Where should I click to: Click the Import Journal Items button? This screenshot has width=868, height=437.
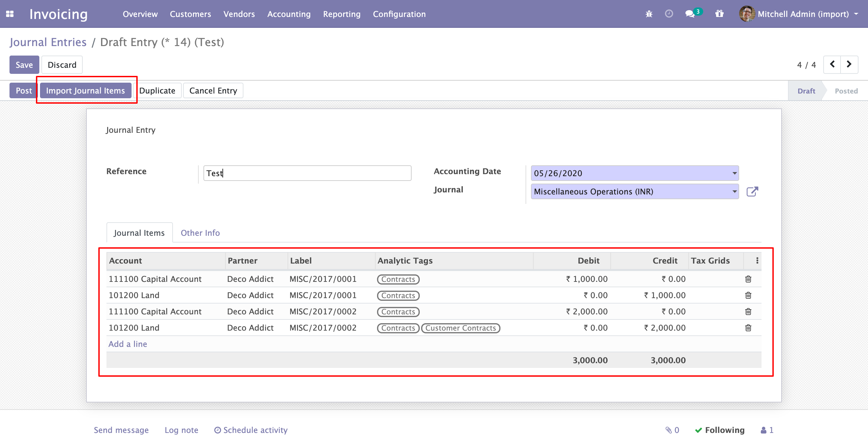tap(85, 91)
